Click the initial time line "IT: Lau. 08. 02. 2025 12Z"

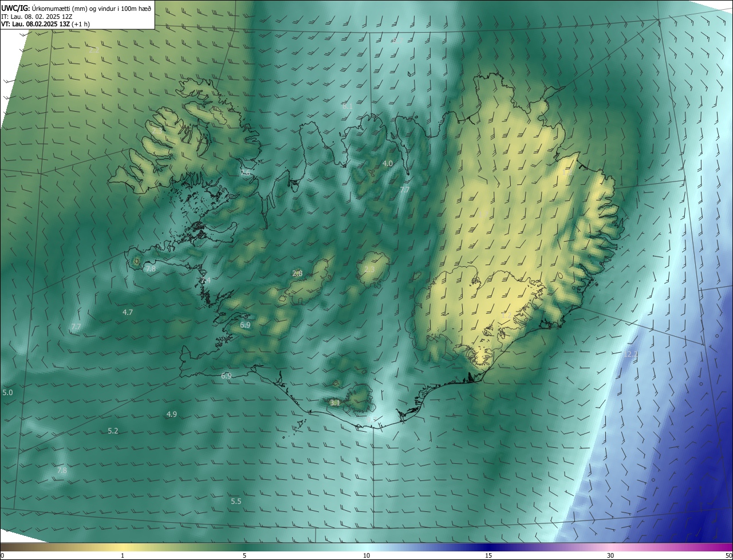[x=37, y=17]
